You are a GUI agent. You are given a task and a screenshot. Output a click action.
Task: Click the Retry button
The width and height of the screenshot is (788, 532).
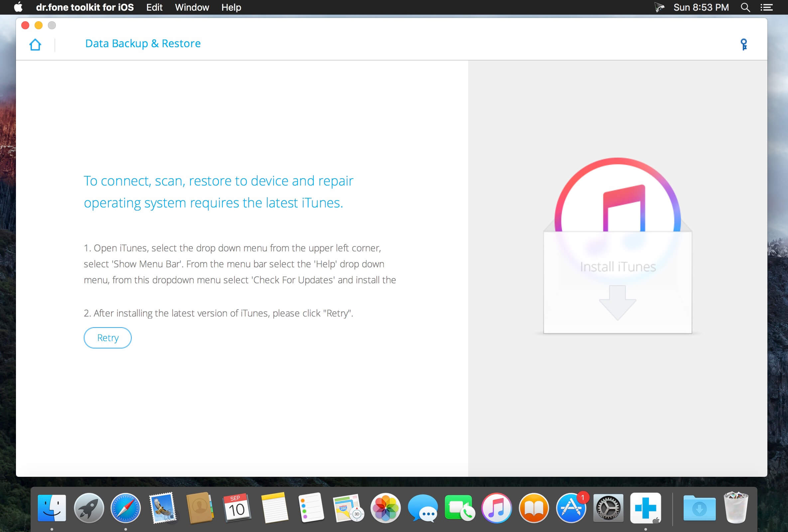coord(107,338)
